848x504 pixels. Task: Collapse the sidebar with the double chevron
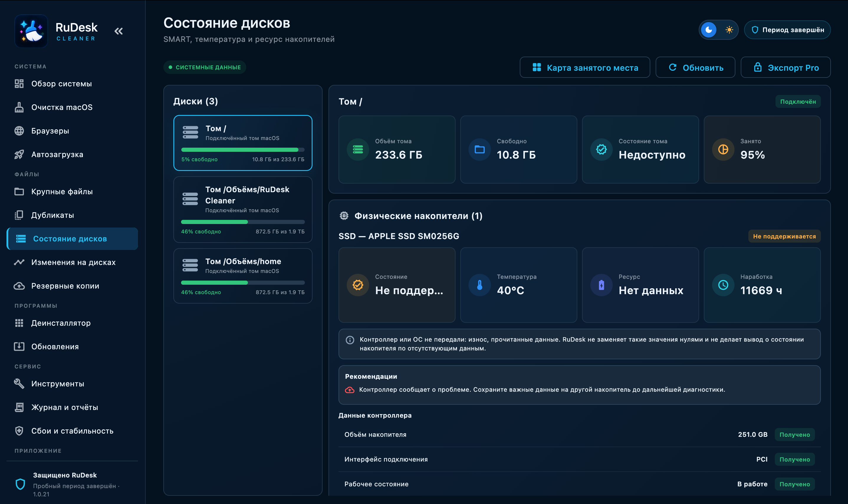pyautogui.click(x=119, y=31)
